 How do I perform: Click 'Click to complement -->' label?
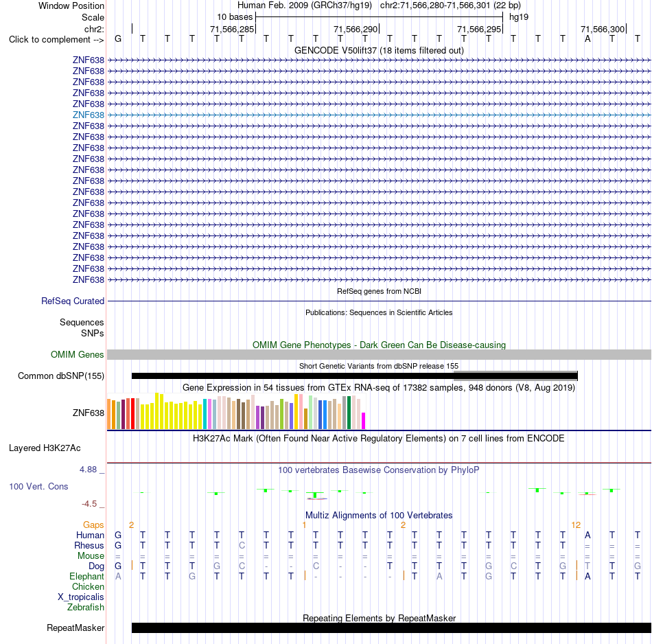[56, 40]
